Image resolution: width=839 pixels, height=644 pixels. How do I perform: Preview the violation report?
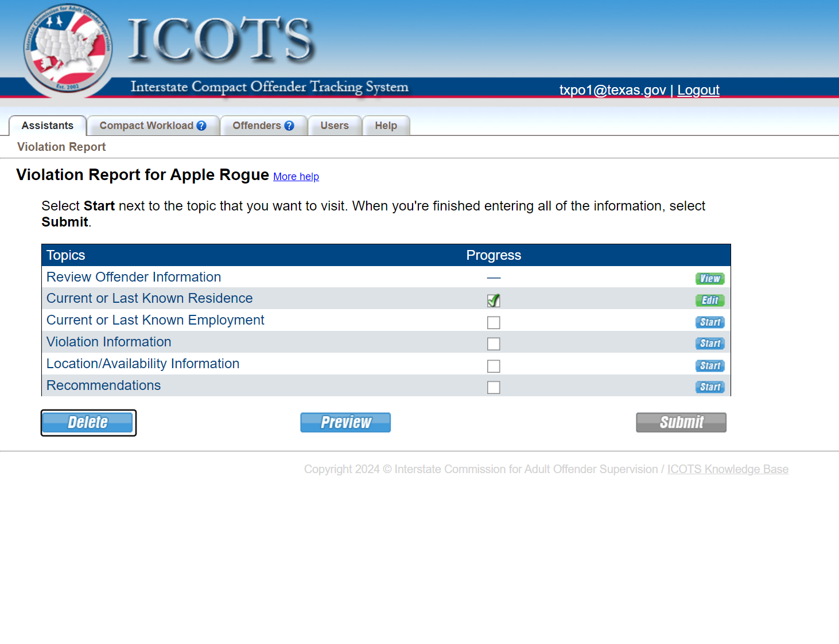345,423
